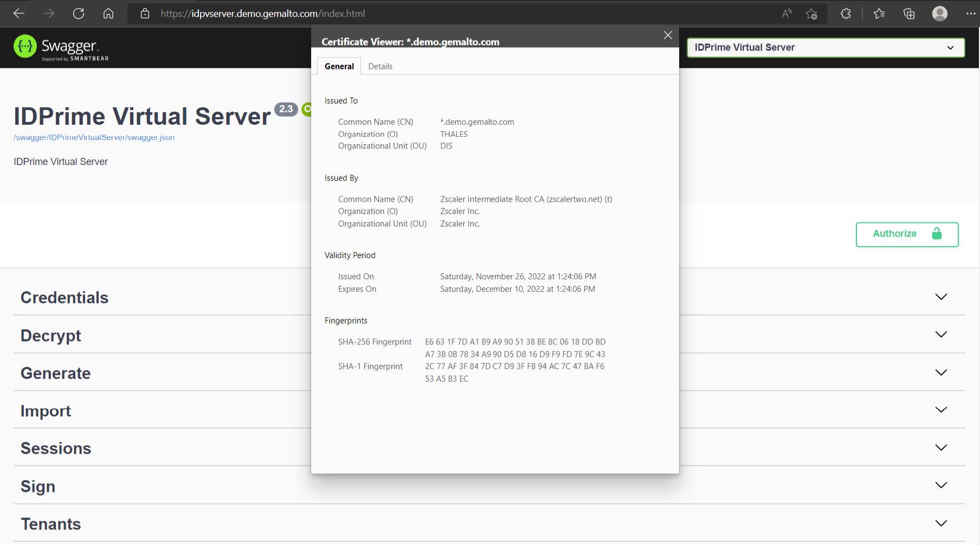The image size is (980, 545).
Task: Click the IDPrime Virtual Server page title
Action: (142, 116)
